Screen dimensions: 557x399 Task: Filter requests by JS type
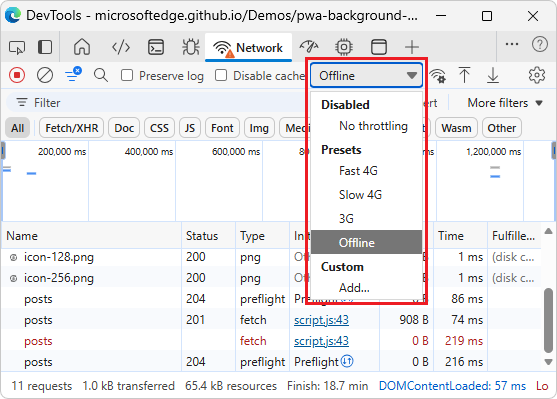(190, 128)
